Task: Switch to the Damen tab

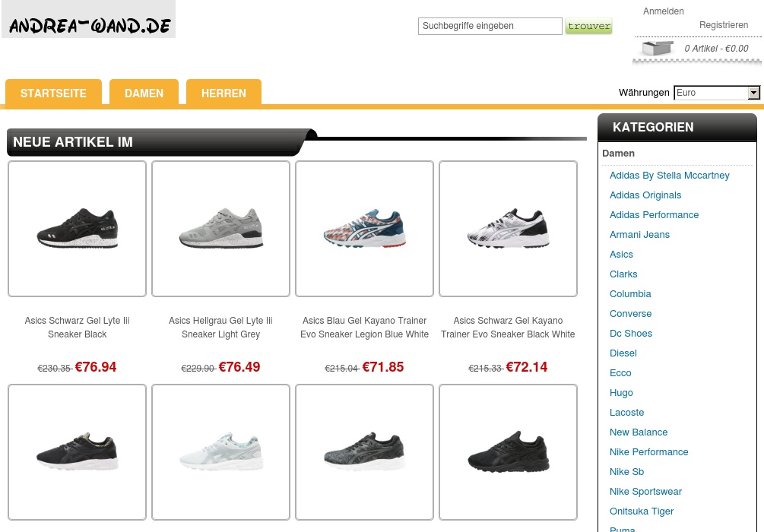Action: 144,93
